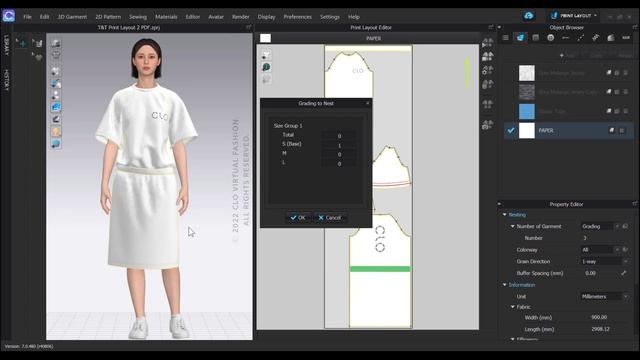
Task: Click topmost icon in 3D window toolbar
Action: pyautogui.click(x=56, y=43)
